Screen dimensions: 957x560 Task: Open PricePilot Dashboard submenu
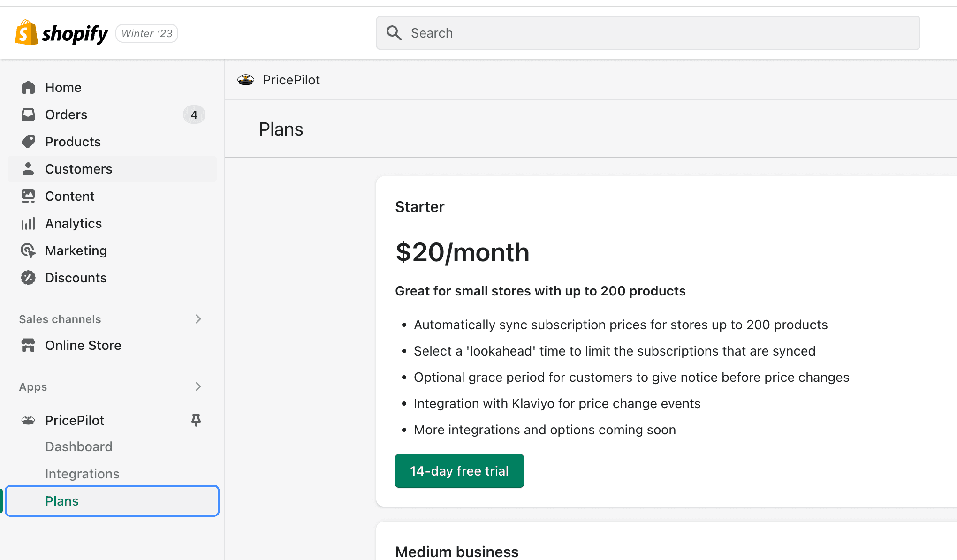coord(78,446)
